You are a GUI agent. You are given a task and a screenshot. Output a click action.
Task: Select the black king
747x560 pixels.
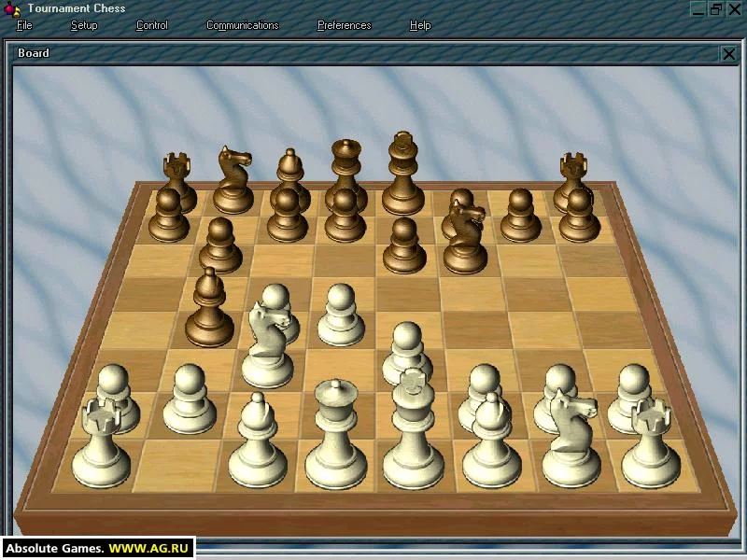tap(403, 174)
